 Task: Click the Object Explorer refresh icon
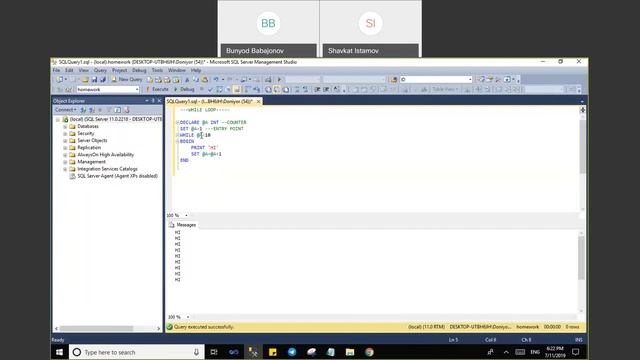point(118,110)
